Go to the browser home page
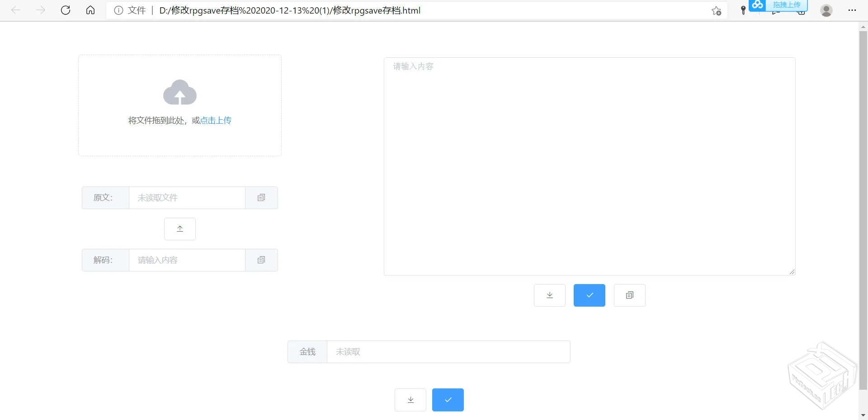This screenshot has width=868, height=420. pyautogui.click(x=90, y=10)
